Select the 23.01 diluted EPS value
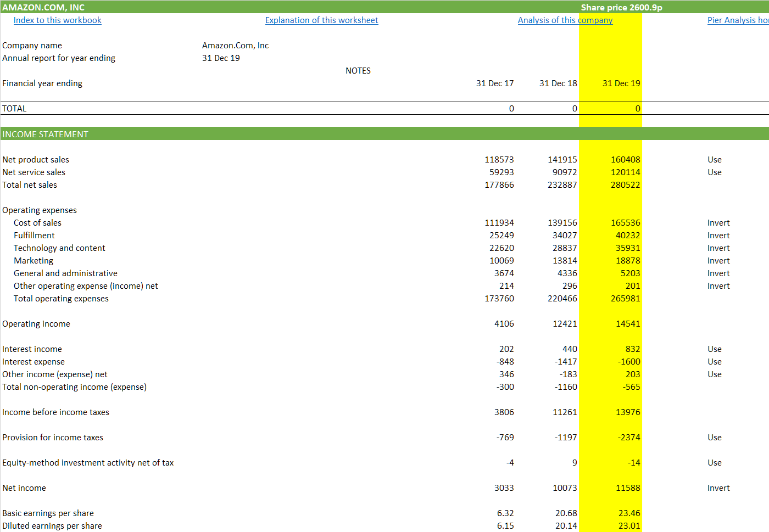This screenshot has height=532, width=769. (x=629, y=526)
